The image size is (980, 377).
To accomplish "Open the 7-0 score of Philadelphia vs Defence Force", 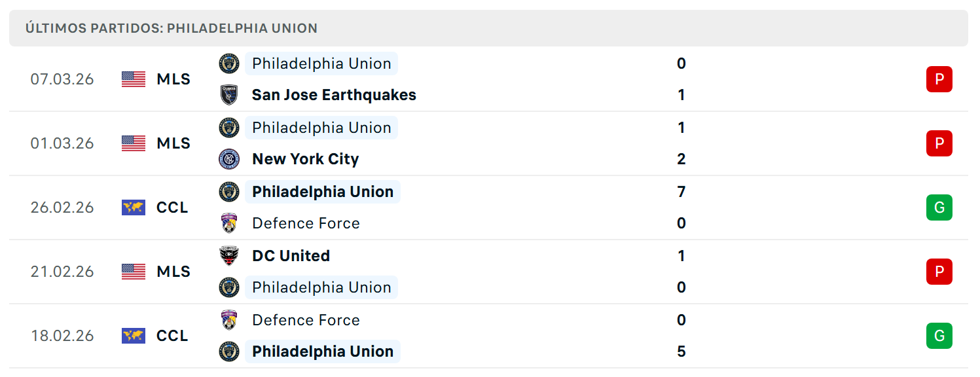I will tap(681, 207).
